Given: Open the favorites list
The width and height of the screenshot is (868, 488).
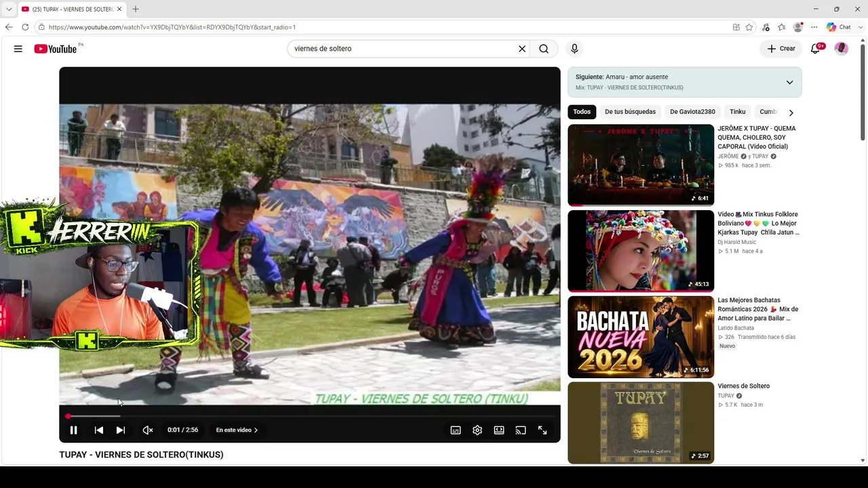Looking at the screenshot, I should pyautogui.click(x=782, y=27).
